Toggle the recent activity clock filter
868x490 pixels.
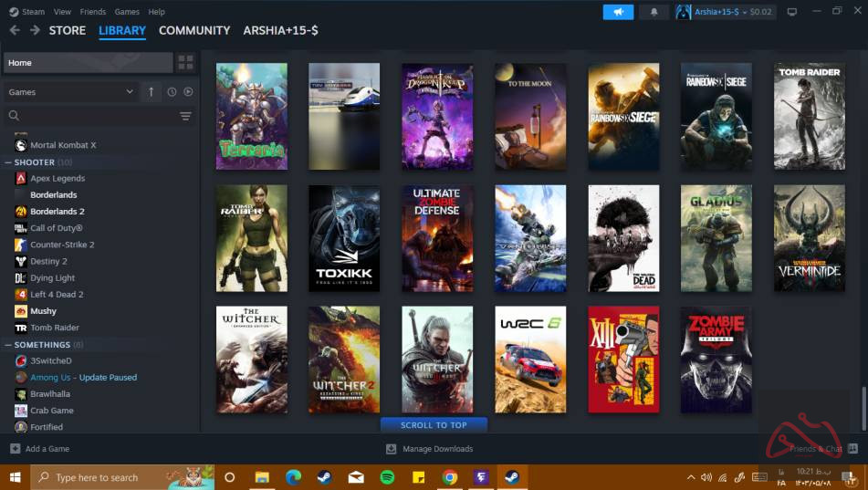point(172,92)
